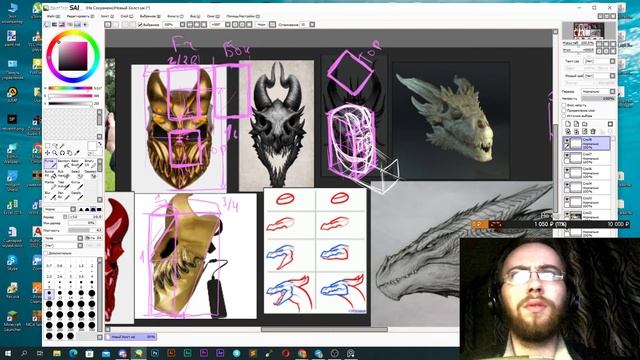Switch to the canvas tab at bottom
Image resolution: width=640 pixels, height=360 pixels.
click(x=131, y=337)
